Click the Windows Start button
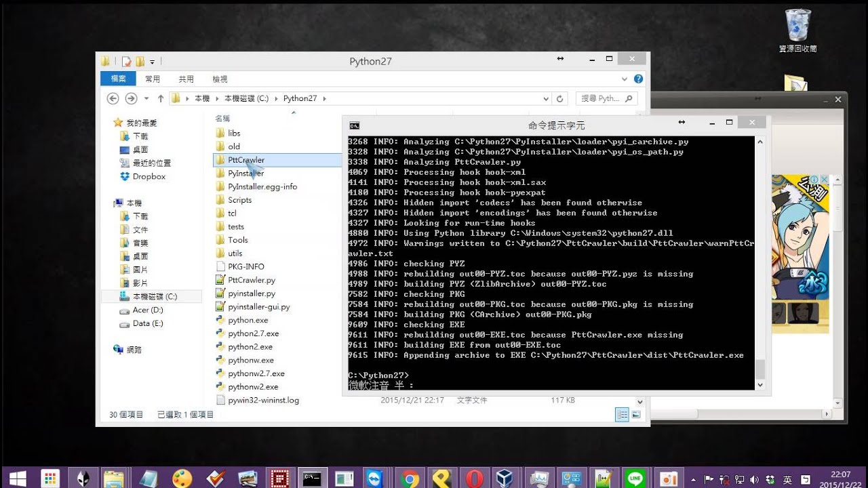The image size is (868, 488). tap(18, 479)
